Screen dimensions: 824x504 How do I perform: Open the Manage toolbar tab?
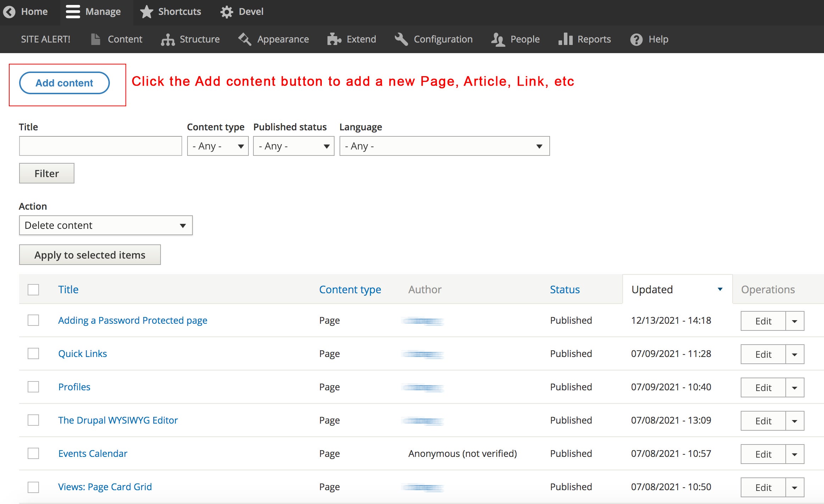(x=96, y=12)
